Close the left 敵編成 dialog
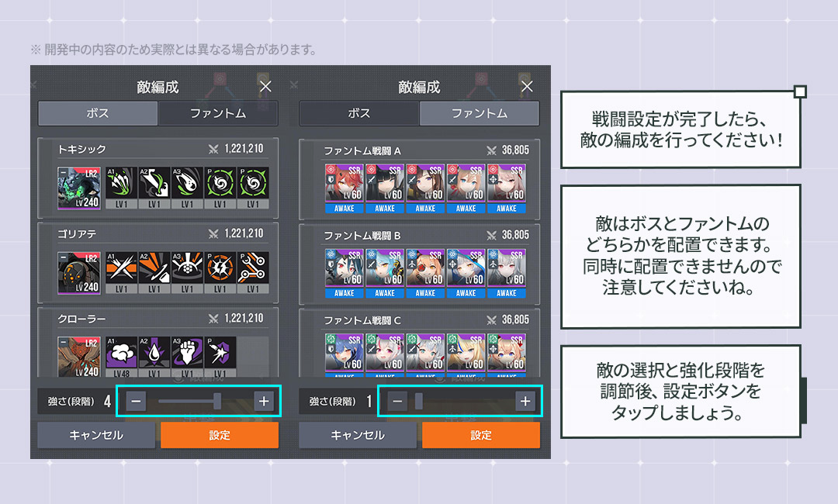Image resolution: width=838 pixels, height=504 pixels. click(x=265, y=87)
